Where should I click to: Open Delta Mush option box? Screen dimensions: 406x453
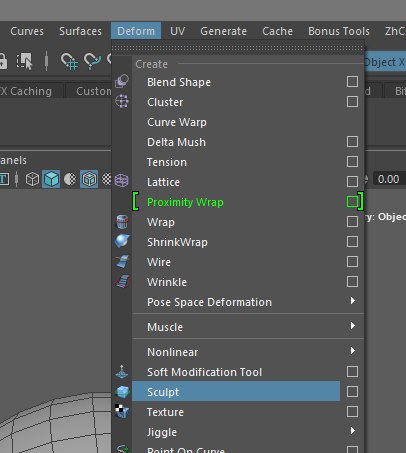coord(352,142)
